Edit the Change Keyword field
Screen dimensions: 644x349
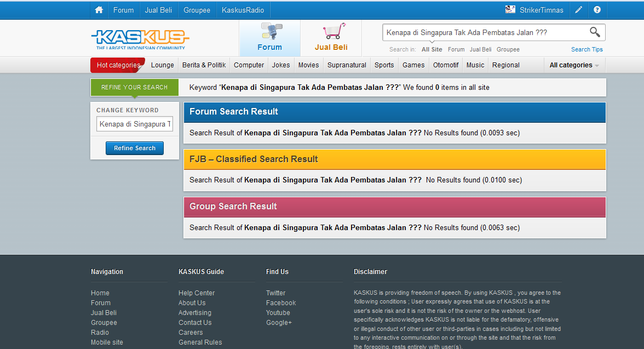pyautogui.click(x=135, y=124)
